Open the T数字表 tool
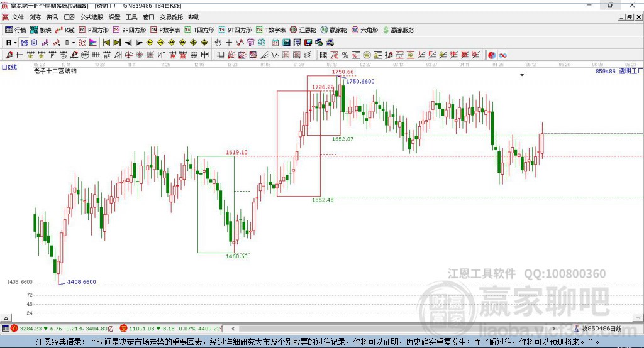 click(270, 30)
